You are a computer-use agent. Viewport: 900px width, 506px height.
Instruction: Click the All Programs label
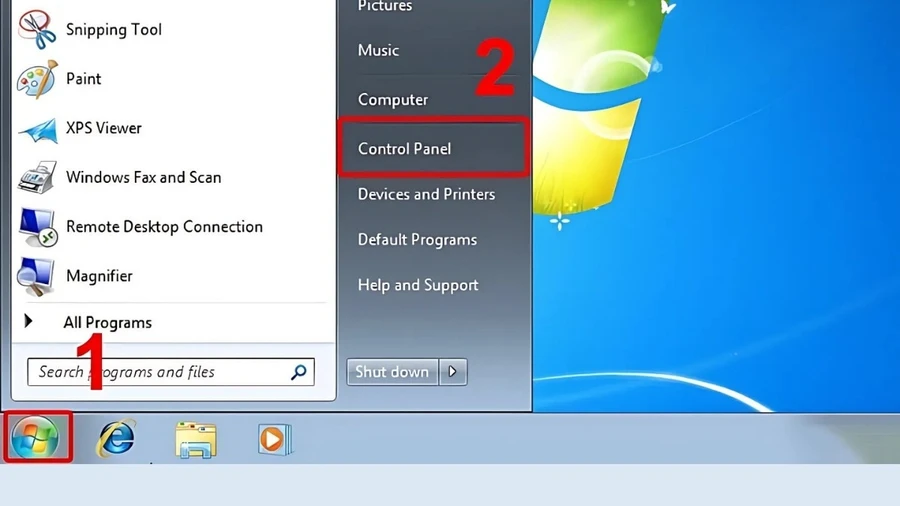coord(107,322)
